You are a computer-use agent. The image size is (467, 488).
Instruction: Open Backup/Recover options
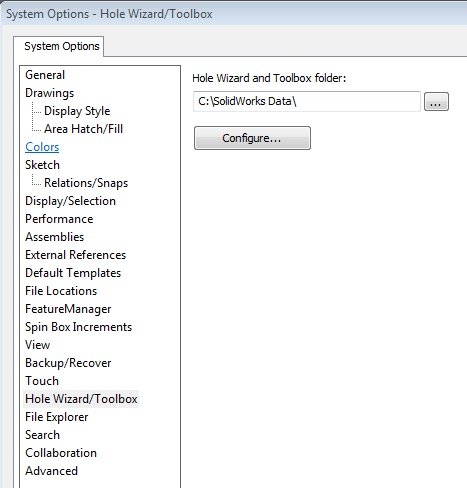pyautogui.click(x=68, y=363)
